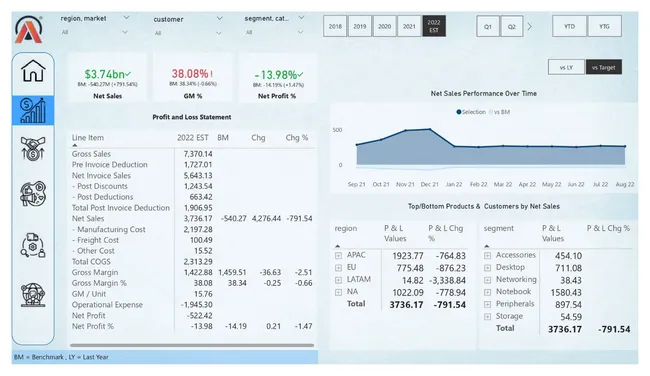Select the 2019 year button
650x376 pixels.
coord(359,26)
